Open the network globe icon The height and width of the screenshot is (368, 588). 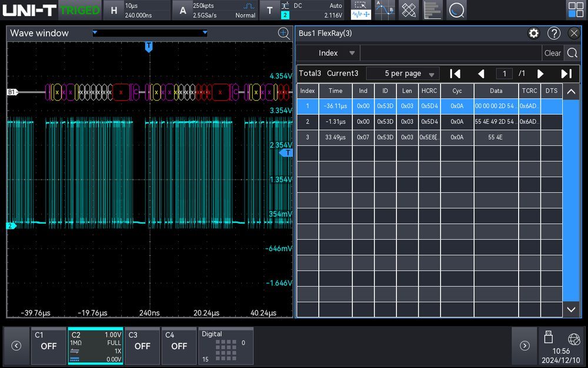(574, 339)
